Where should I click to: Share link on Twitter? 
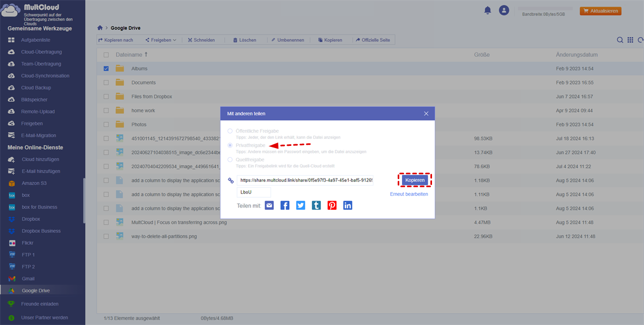(301, 205)
